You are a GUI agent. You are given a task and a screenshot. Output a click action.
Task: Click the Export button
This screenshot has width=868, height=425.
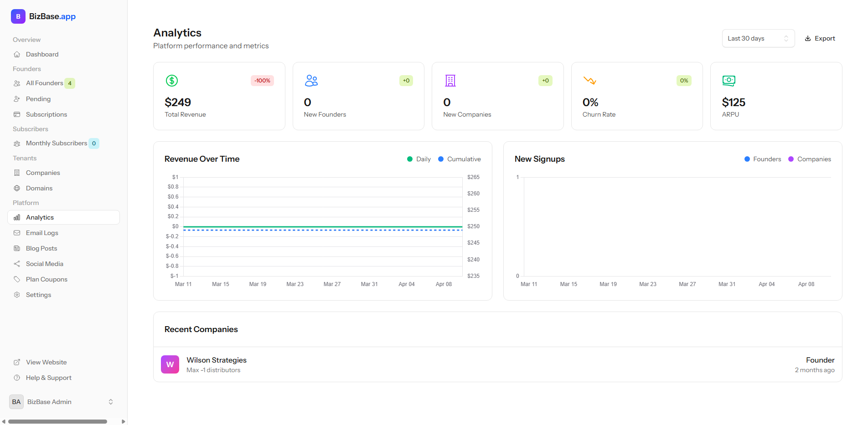pos(820,38)
